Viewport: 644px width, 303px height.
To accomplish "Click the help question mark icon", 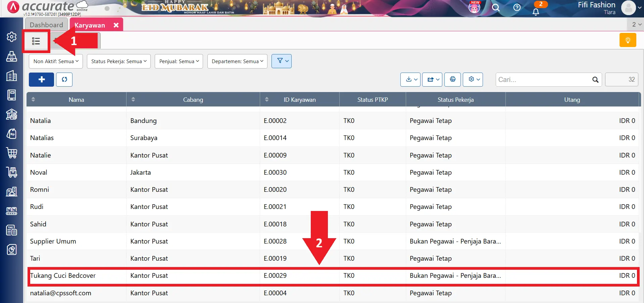I will [x=517, y=7].
